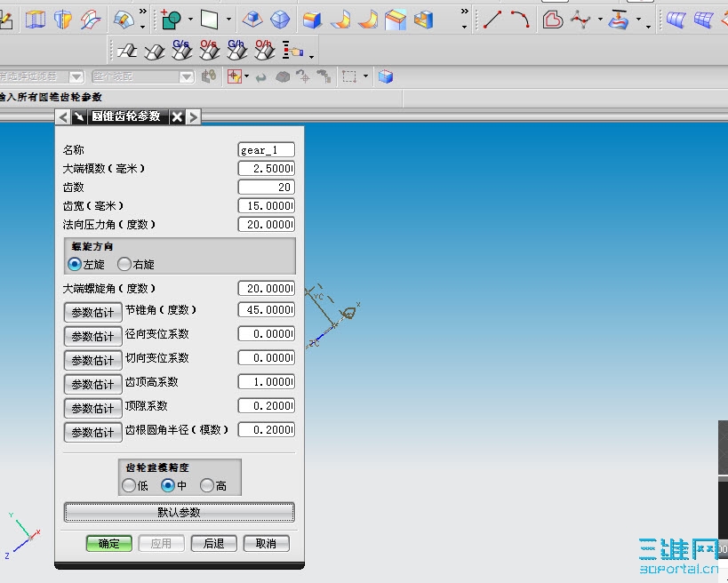
Task: Close the 圆锥齿轮参数 dialog
Action: [177, 116]
